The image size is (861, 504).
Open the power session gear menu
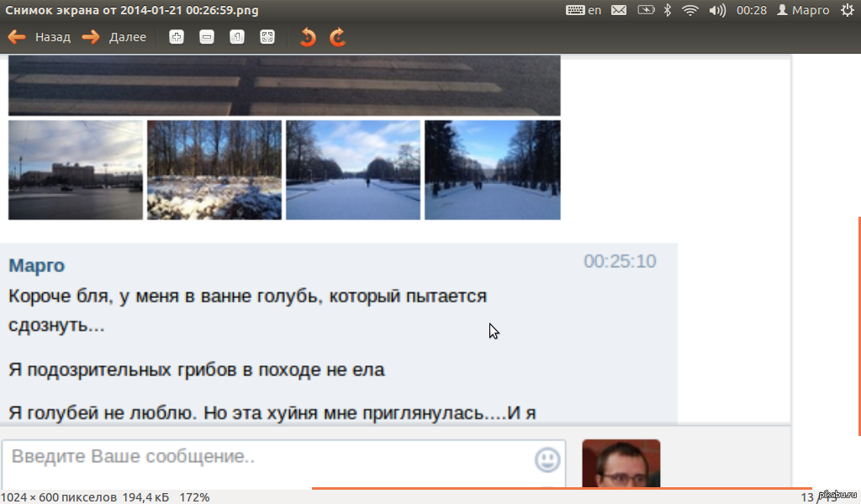(847, 10)
